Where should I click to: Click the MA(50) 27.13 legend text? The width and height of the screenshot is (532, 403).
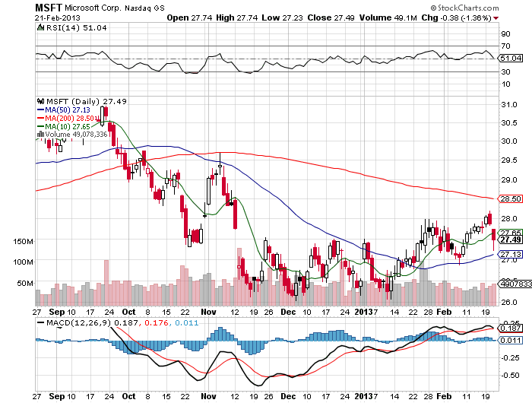point(68,110)
